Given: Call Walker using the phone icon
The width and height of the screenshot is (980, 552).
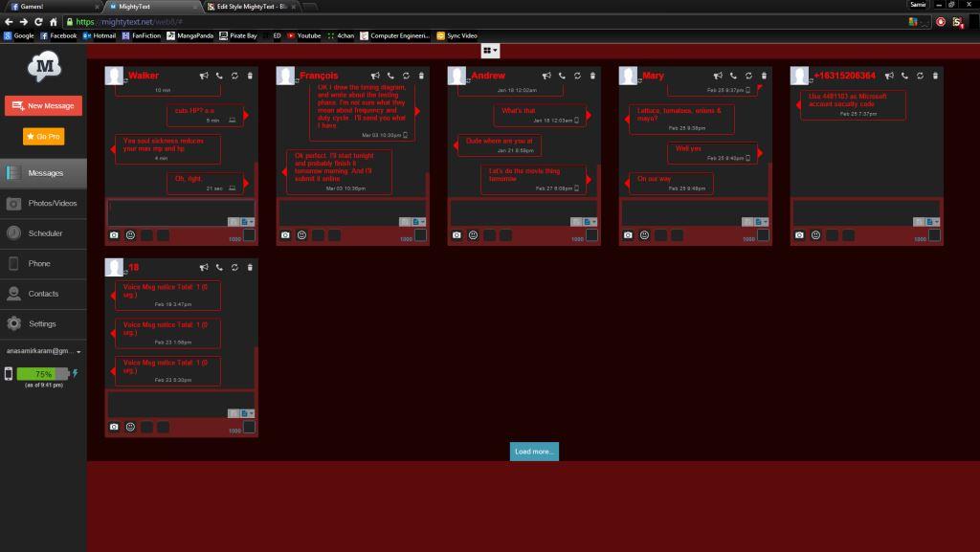Looking at the screenshot, I should (219, 76).
